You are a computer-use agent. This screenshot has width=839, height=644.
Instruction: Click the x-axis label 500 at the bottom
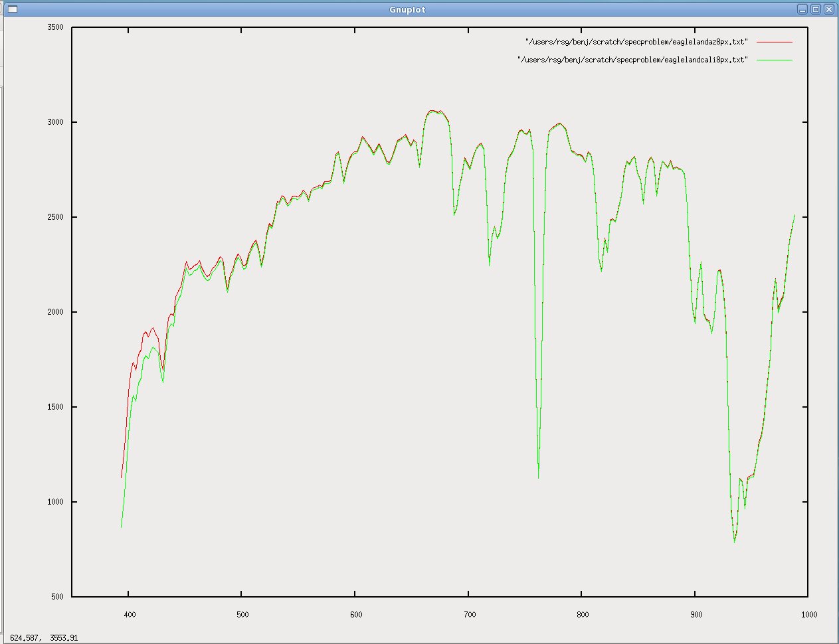pyautogui.click(x=243, y=615)
